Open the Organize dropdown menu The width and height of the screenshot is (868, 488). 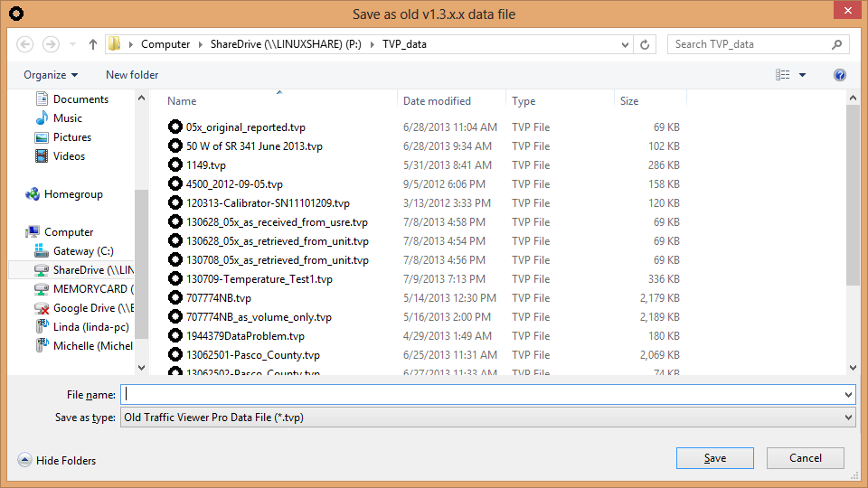(51, 75)
